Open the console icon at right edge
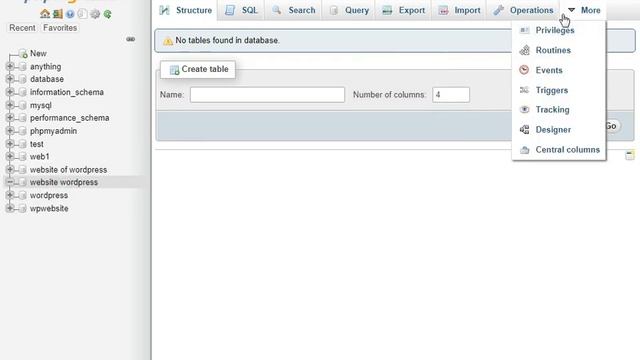This screenshot has width=640, height=360. click(630, 155)
